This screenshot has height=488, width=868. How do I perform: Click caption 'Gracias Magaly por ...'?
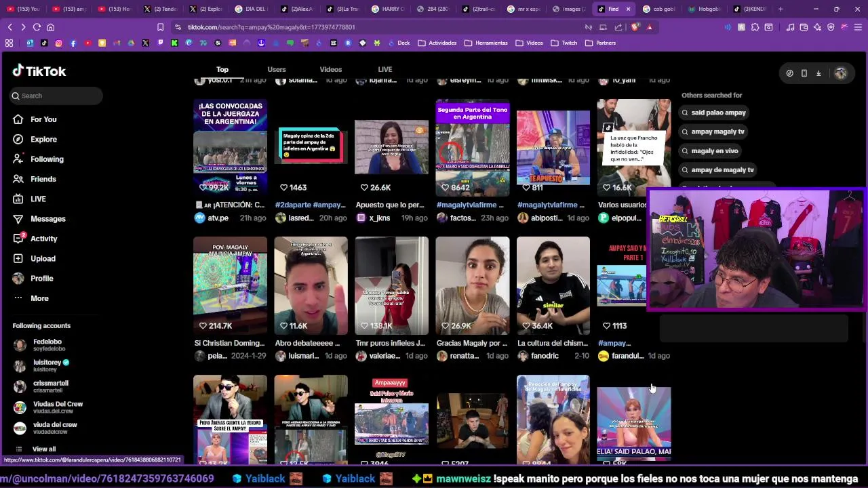(472, 343)
